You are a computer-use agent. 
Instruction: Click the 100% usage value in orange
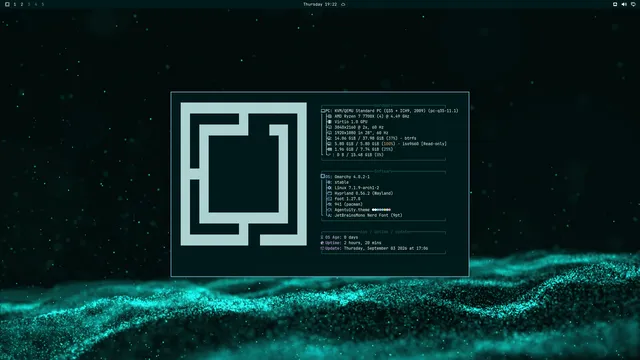click(x=388, y=144)
